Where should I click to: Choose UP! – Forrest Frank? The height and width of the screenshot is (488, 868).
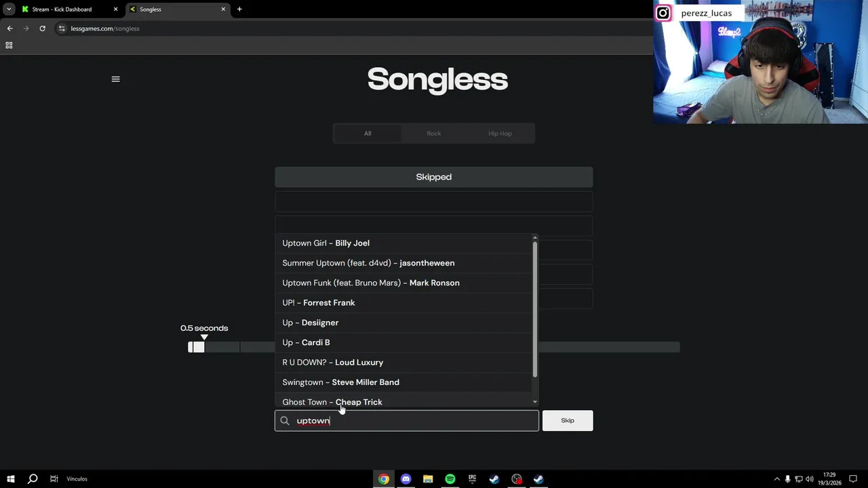coord(403,303)
